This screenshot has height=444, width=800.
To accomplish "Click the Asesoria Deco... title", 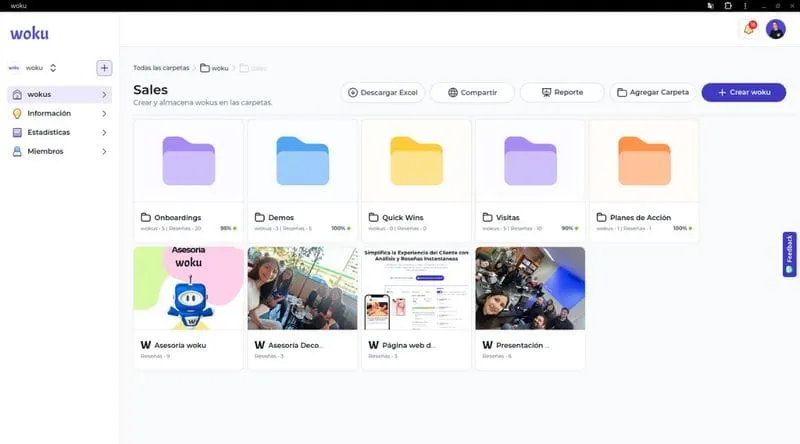I will [296, 346].
